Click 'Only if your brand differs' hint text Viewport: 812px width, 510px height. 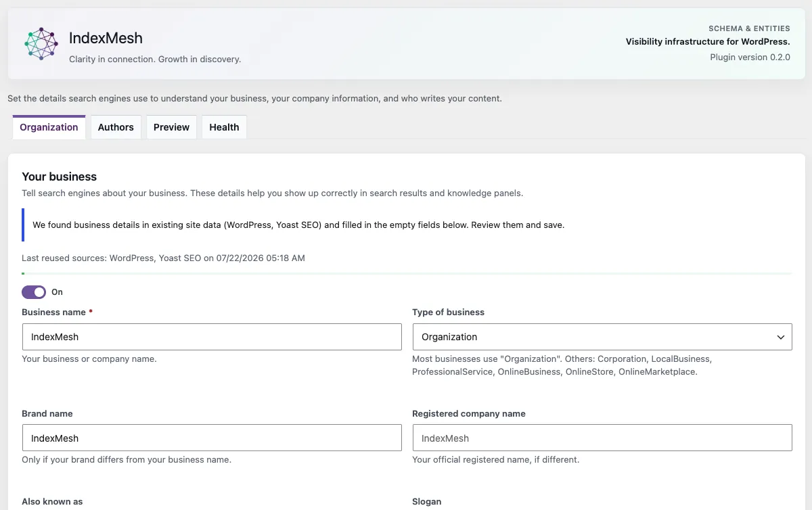(127, 460)
